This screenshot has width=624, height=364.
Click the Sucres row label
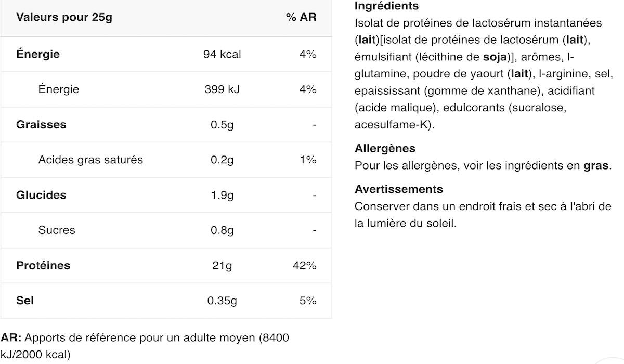tap(57, 230)
